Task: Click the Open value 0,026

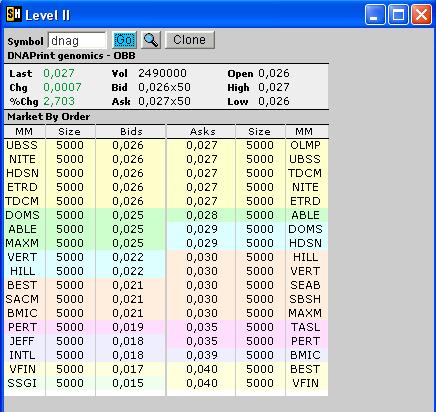Action: (274, 73)
